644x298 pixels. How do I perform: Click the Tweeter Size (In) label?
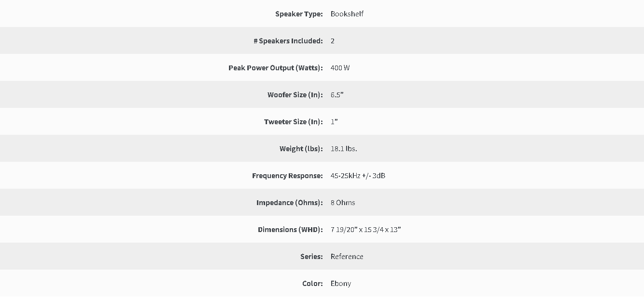click(x=294, y=122)
